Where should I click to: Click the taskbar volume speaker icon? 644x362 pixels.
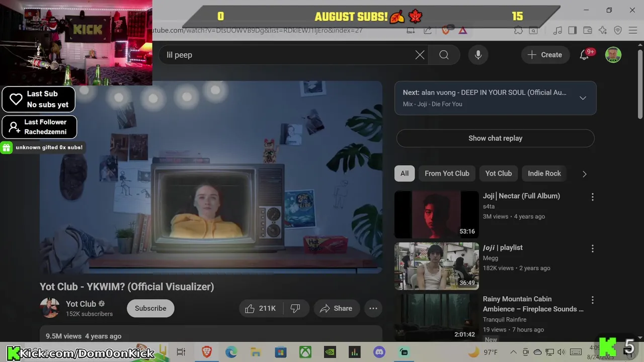point(561,352)
